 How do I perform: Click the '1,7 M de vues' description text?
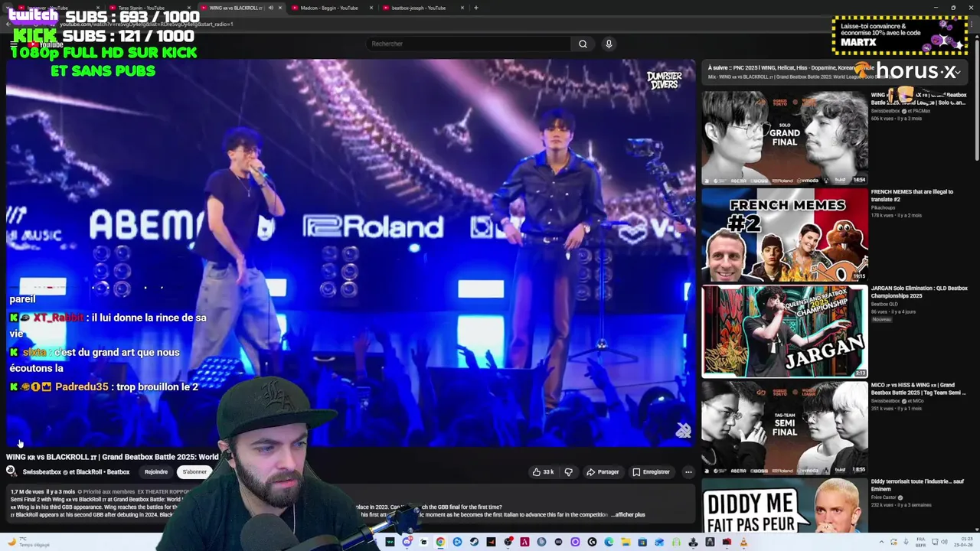click(27, 492)
